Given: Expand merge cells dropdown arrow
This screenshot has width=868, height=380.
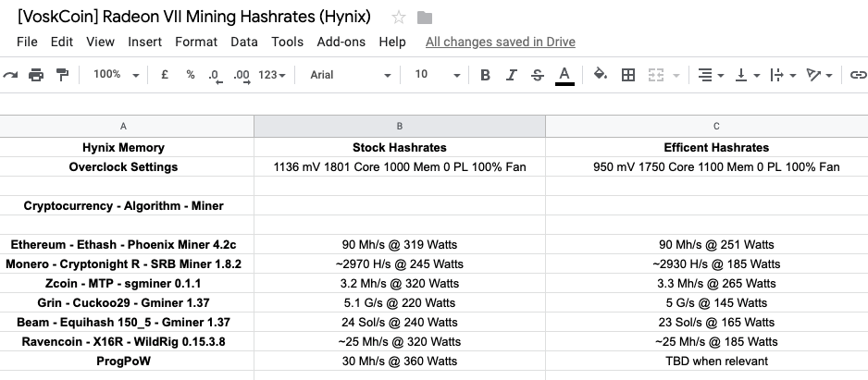Looking at the screenshot, I should coord(676,75).
